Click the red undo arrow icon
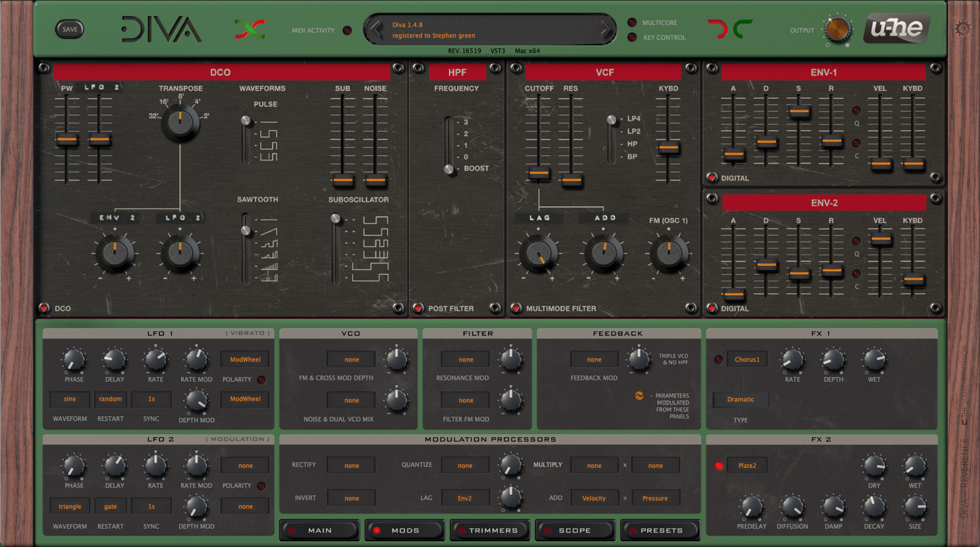The height and width of the screenshot is (547, 980). (717, 29)
